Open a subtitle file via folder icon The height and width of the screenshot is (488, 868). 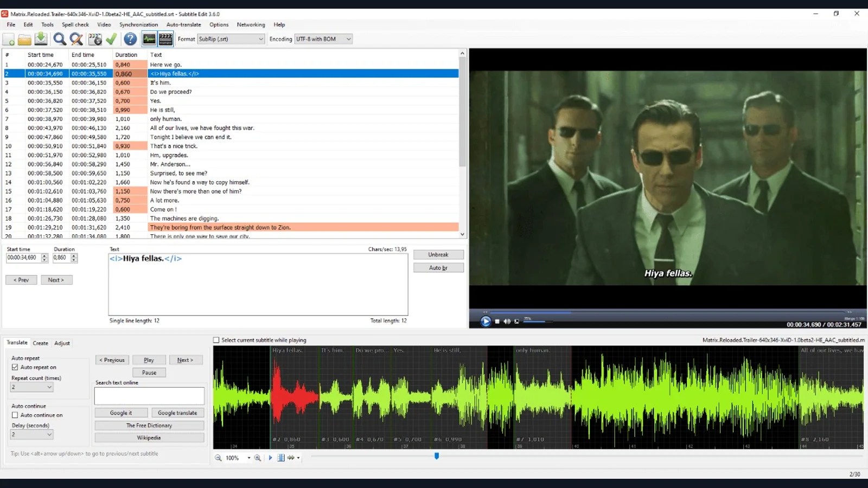coord(24,39)
